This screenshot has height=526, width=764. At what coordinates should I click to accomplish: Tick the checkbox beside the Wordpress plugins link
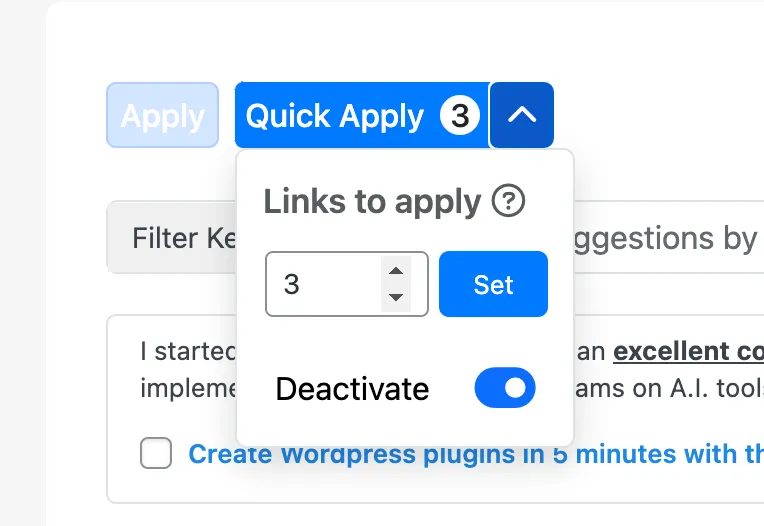(156, 454)
